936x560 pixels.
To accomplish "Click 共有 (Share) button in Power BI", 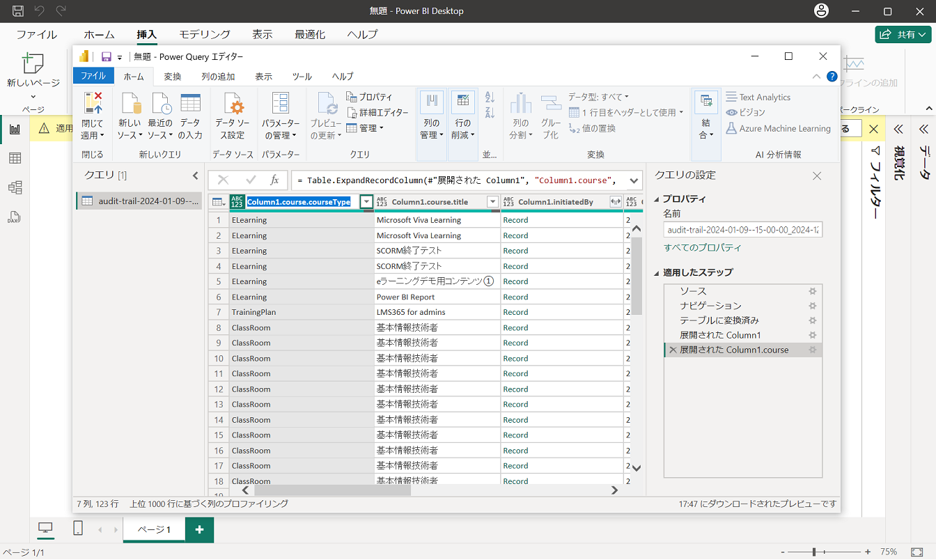I will point(903,34).
